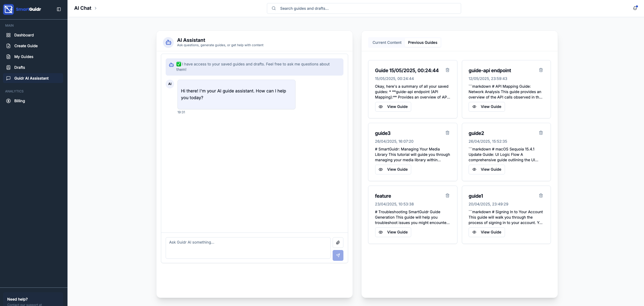Click the search guides and drafts field
This screenshot has width=644, height=306.
[x=364, y=8]
